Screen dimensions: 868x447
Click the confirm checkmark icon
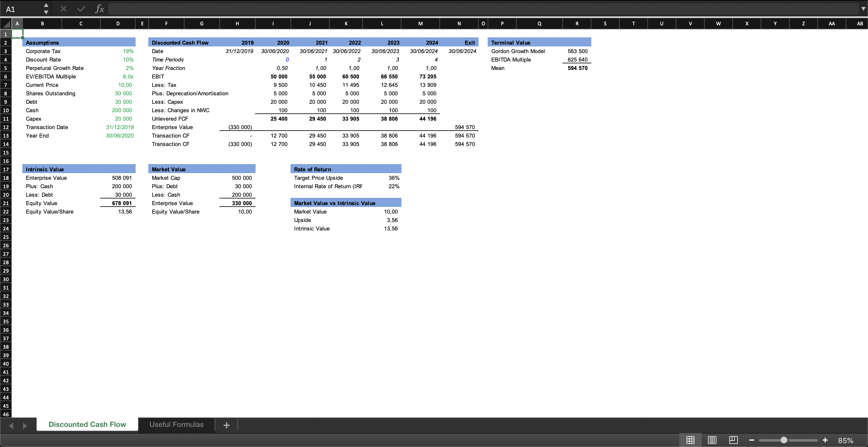tap(81, 8)
